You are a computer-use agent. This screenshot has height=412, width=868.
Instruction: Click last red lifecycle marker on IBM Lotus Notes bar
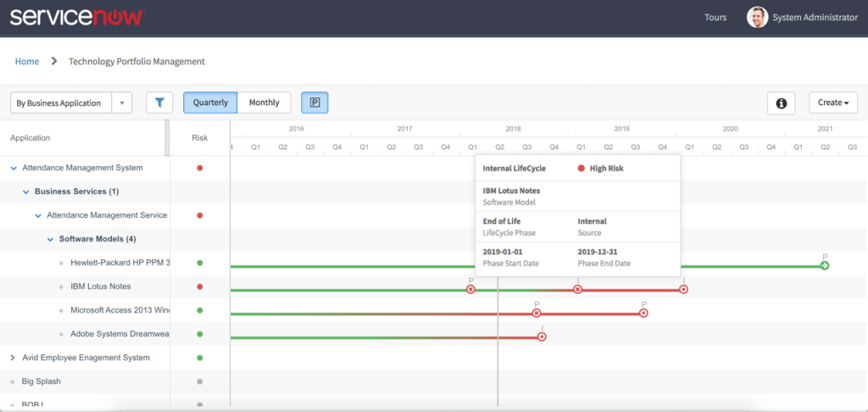[684, 289]
